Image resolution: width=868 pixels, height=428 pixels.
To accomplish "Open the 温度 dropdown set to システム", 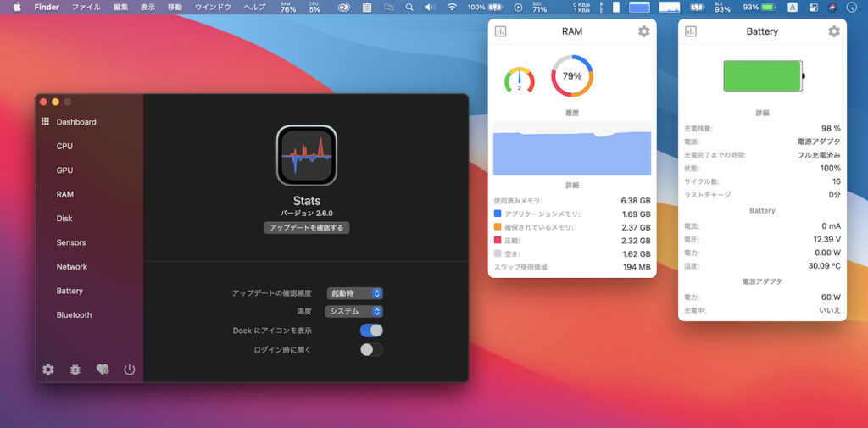I will [354, 312].
